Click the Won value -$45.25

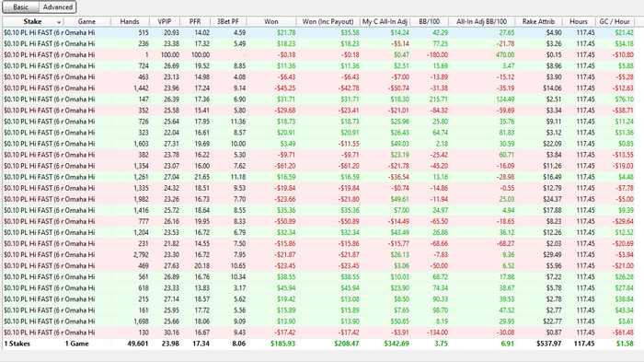point(284,88)
